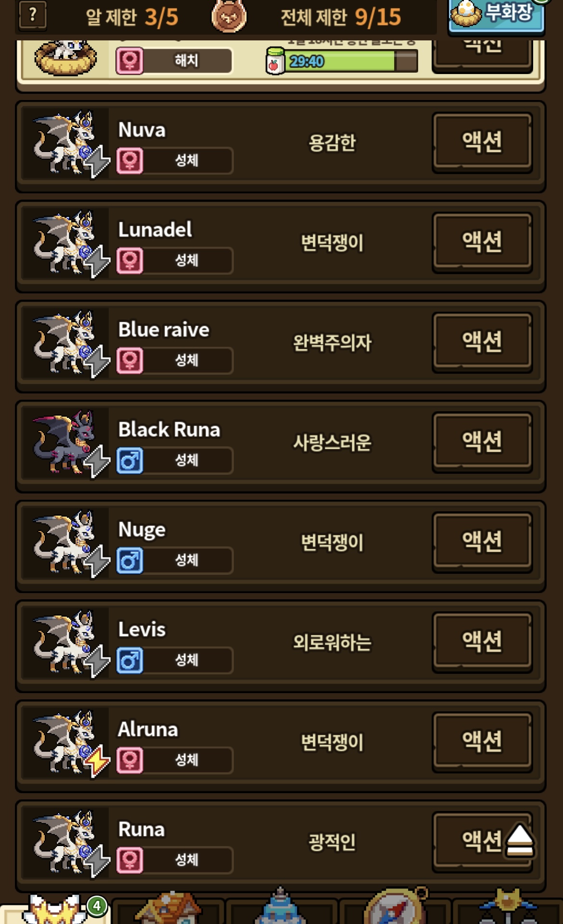Viewport: 563px width, 924px height.
Task: Tap the hatch timer progress bar 29:40
Action: click(342, 61)
